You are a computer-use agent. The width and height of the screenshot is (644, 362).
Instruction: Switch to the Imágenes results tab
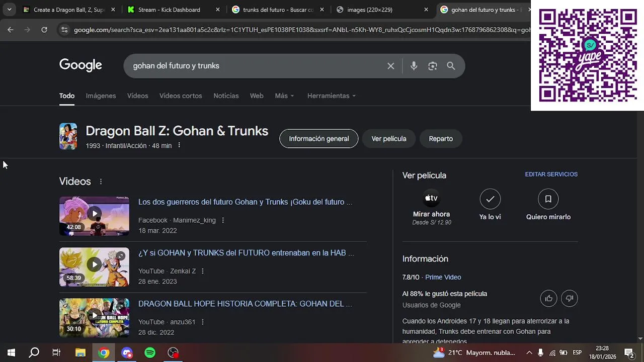tap(101, 96)
